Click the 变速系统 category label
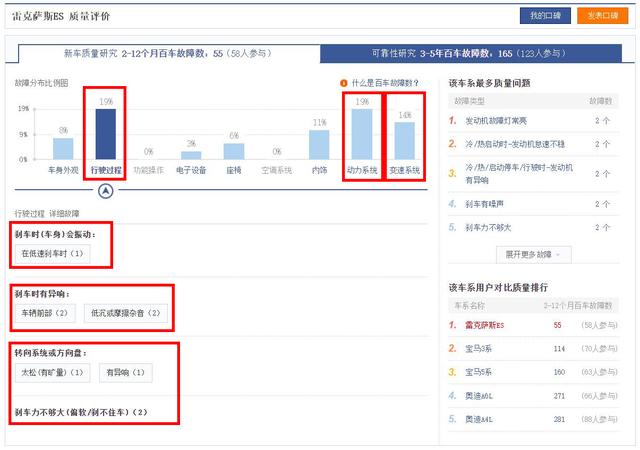640x450 pixels. (404, 170)
